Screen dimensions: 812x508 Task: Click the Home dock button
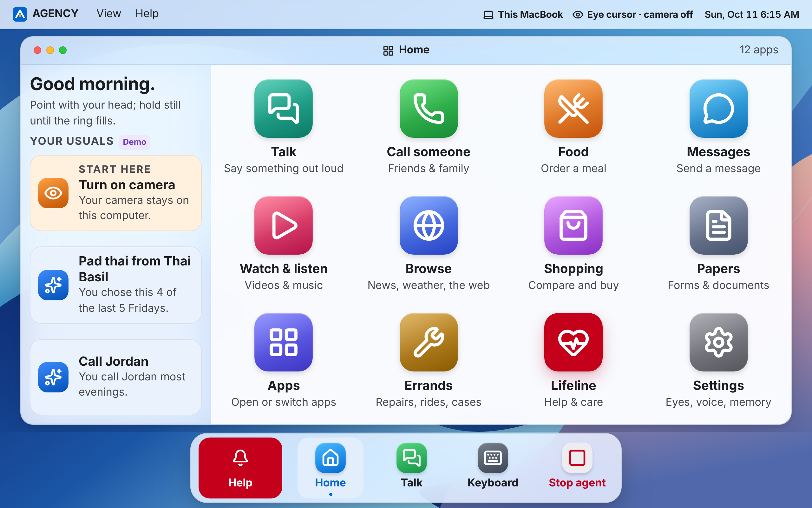330,468
